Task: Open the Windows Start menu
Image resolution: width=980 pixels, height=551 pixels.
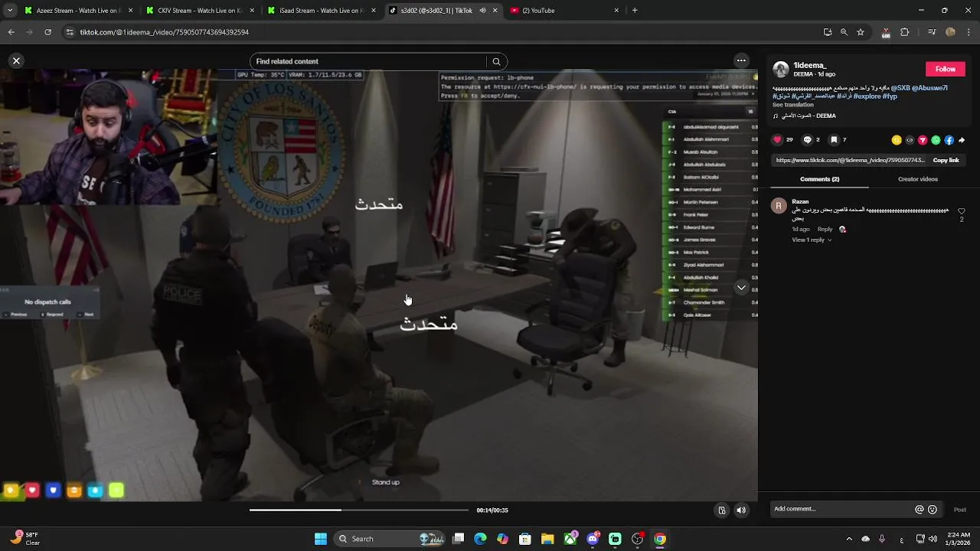Action: 321,539
